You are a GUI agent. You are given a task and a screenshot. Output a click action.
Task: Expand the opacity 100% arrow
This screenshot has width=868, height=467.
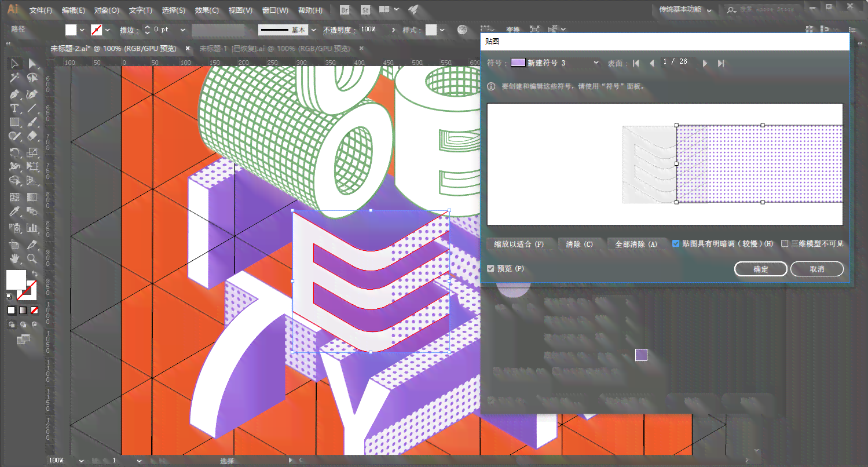(394, 30)
